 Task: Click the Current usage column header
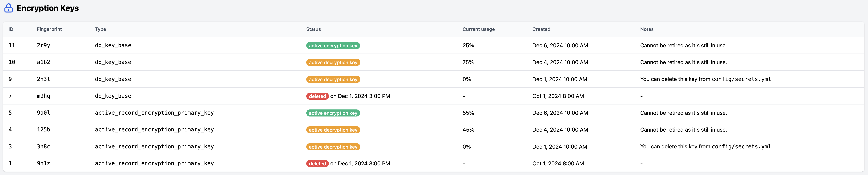[478, 29]
